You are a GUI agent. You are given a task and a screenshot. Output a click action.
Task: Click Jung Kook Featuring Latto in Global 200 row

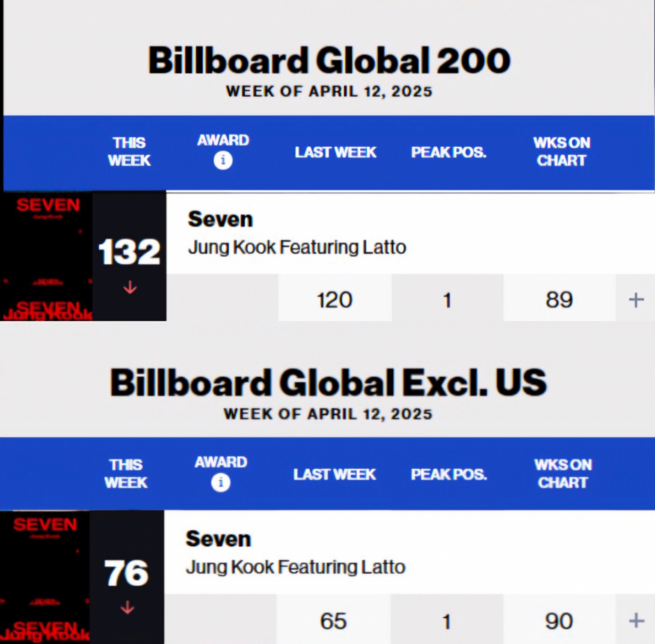tap(297, 247)
